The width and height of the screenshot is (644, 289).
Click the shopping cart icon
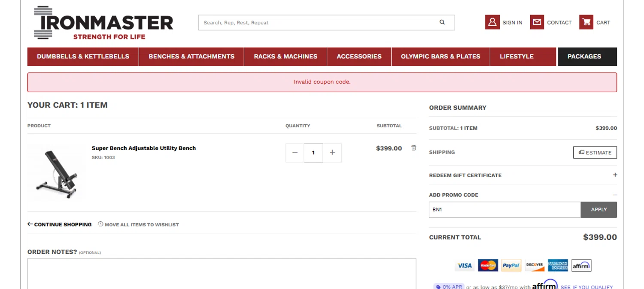pos(586,22)
